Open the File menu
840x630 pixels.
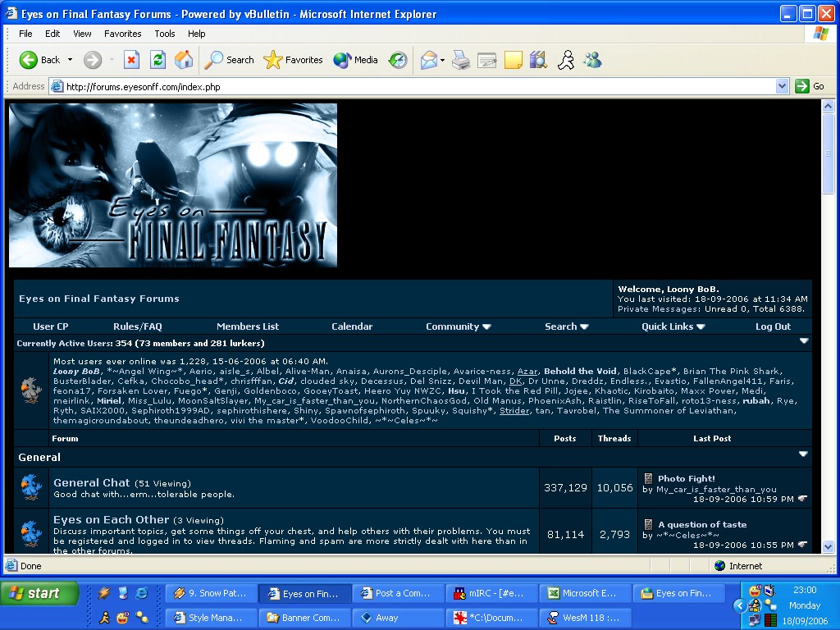pyautogui.click(x=25, y=34)
